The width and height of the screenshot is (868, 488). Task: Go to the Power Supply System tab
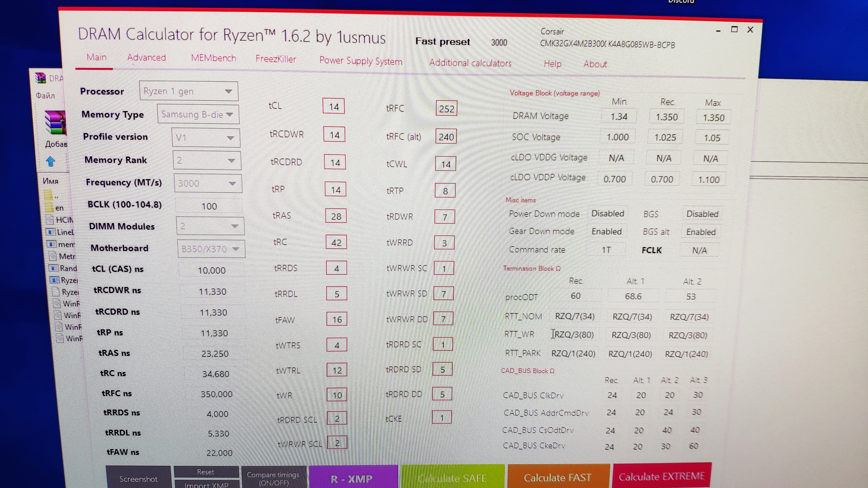pos(361,61)
